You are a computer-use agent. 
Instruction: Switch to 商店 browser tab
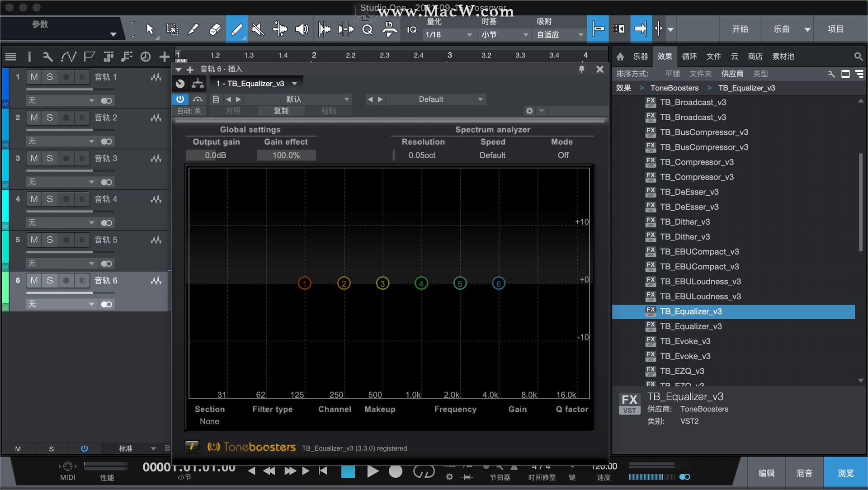click(x=755, y=57)
